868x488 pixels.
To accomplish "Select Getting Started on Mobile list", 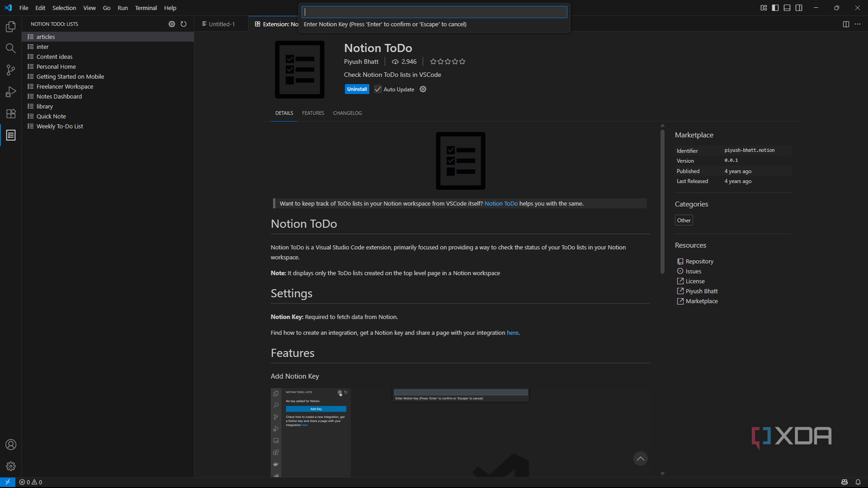I will tap(108, 76).
